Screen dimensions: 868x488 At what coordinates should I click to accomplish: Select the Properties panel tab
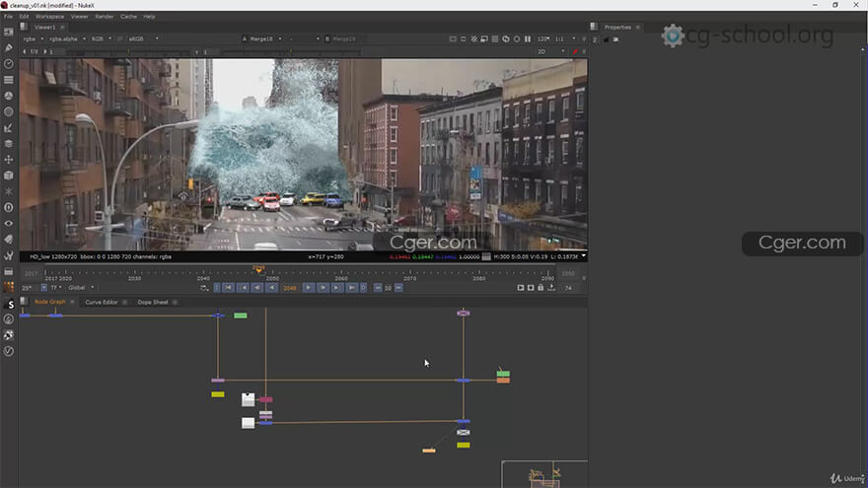click(617, 28)
